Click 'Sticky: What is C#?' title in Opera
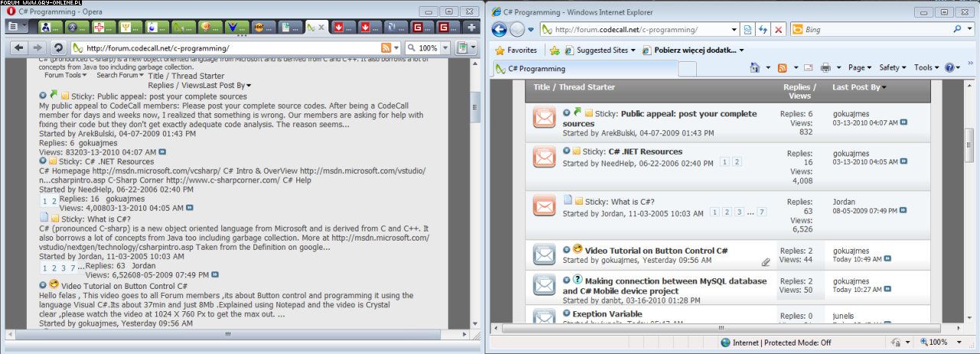 [96, 218]
